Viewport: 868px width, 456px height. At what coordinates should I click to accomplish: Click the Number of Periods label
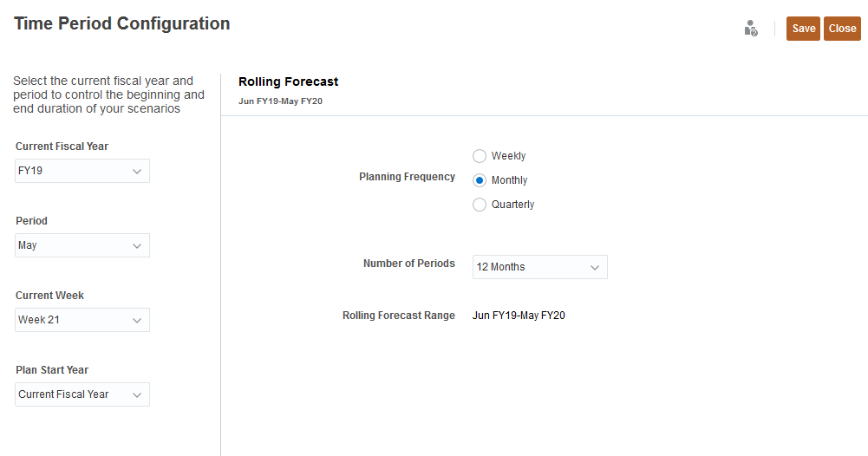pos(408,264)
